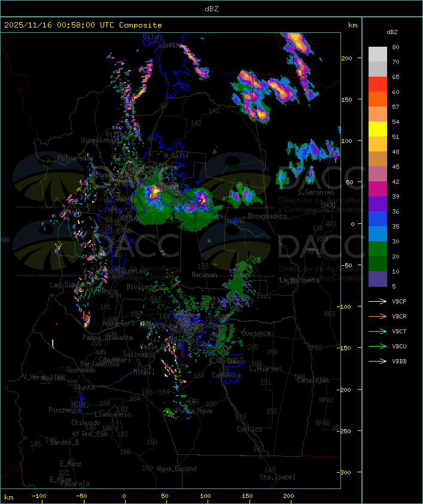The height and width of the screenshot is (504, 423).
Task: Click the orange VBCR arrow icon
Action: [x=378, y=316]
